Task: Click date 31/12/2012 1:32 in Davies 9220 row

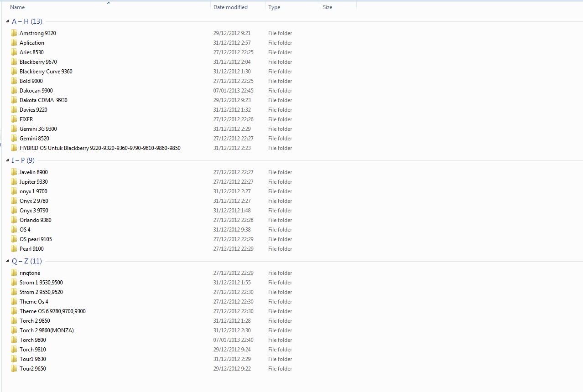Action: 232,110
